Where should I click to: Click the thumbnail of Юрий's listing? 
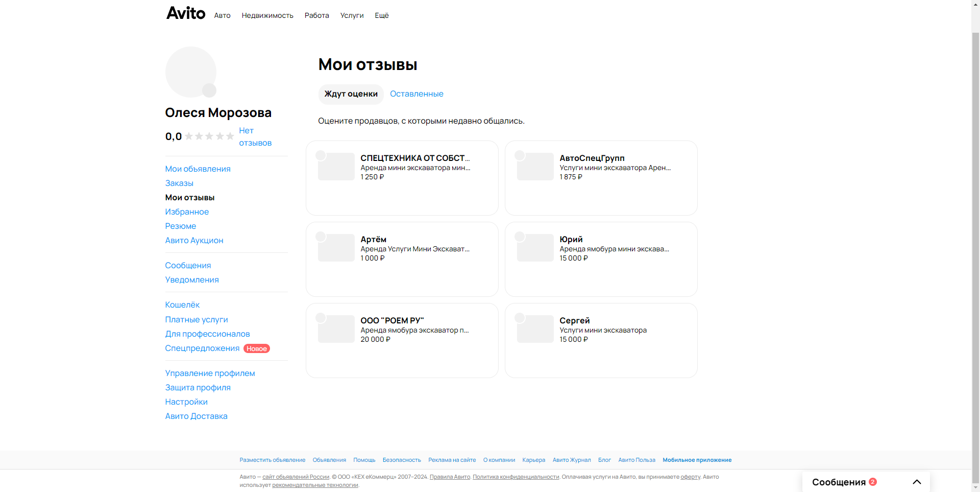pos(535,248)
